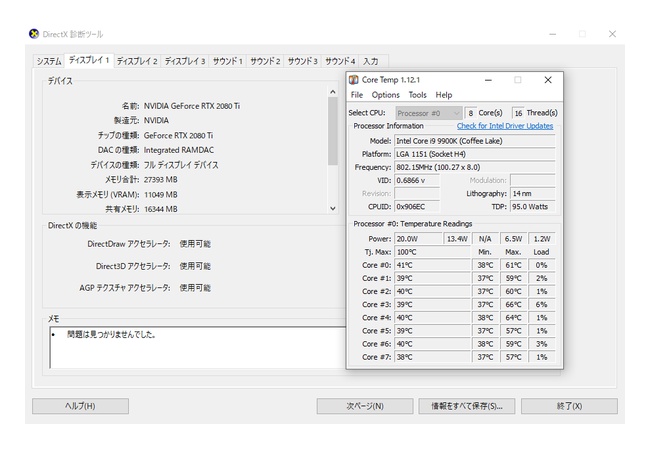Open the ディスプレイ 3 tab
This screenshot has width=650, height=450.
[185, 61]
